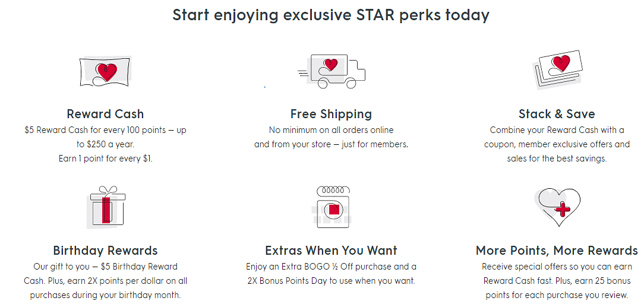Click the Extras When You Want calendar icon

[332, 207]
